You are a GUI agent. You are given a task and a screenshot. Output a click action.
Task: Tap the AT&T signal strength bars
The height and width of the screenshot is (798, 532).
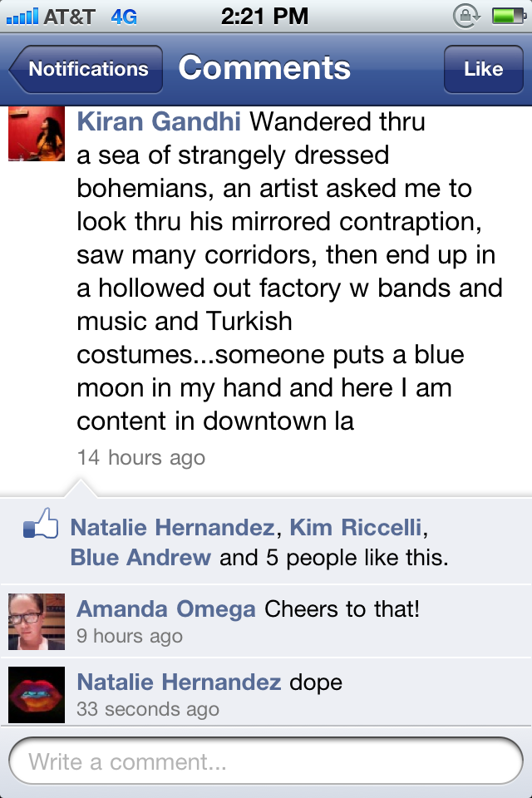pos(20,16)
